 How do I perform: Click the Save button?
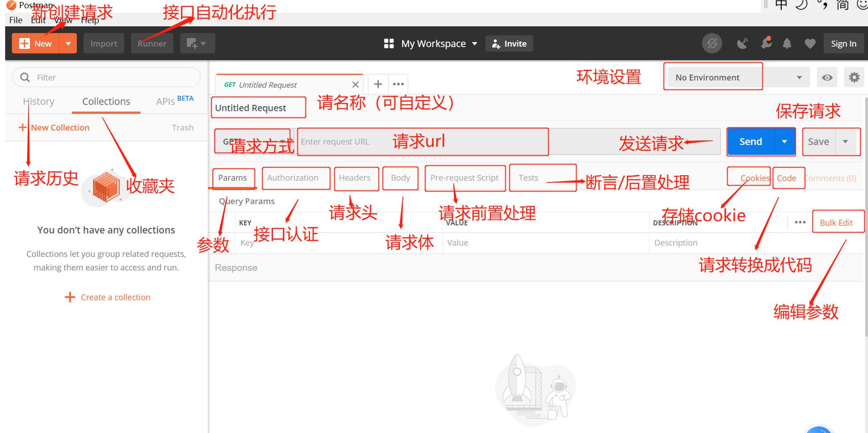tap(818, 141)
